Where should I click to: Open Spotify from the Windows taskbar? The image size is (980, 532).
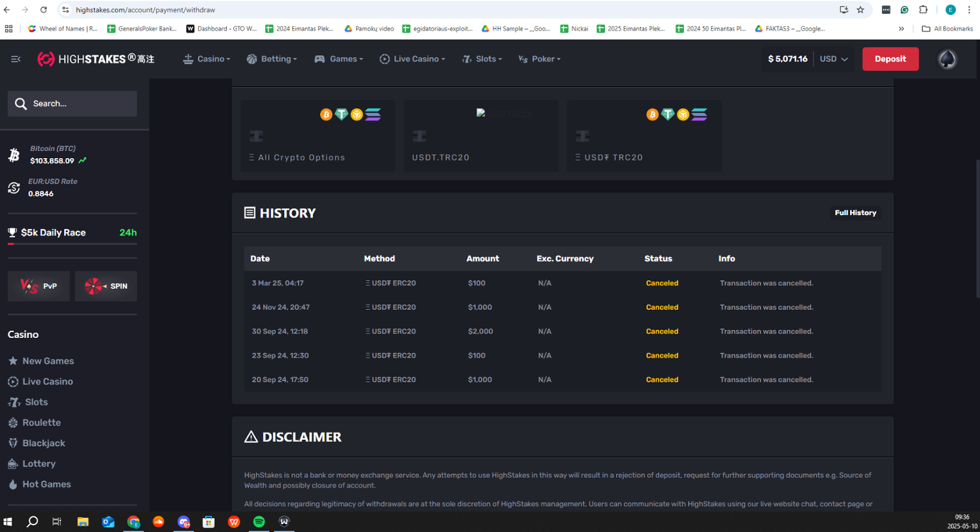point(259,522)
